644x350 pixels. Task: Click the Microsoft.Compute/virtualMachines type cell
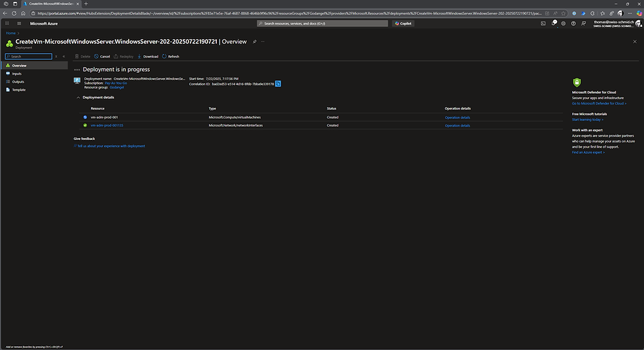pos(235,117)
